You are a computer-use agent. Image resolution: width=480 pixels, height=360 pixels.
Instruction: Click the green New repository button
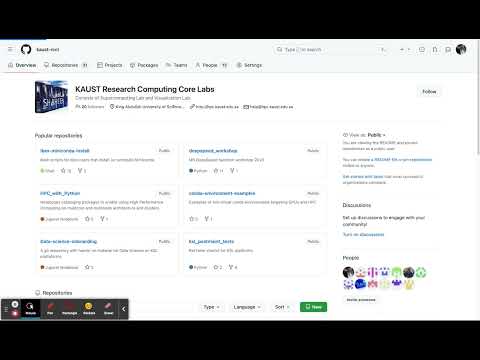313,307
